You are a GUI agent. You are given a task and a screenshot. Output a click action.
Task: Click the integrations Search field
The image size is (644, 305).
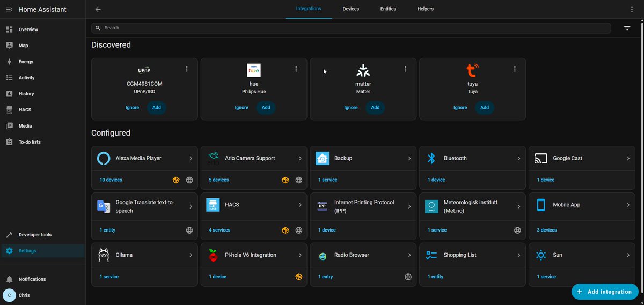click(x=351, y=28)
